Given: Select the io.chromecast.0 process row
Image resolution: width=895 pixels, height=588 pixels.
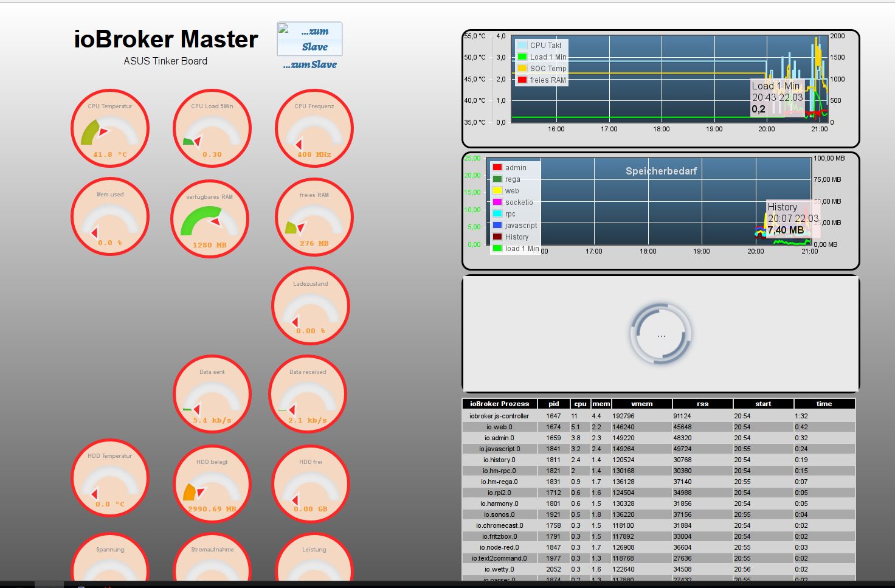Looking at the screenshot, I should (x=659, y=525).
